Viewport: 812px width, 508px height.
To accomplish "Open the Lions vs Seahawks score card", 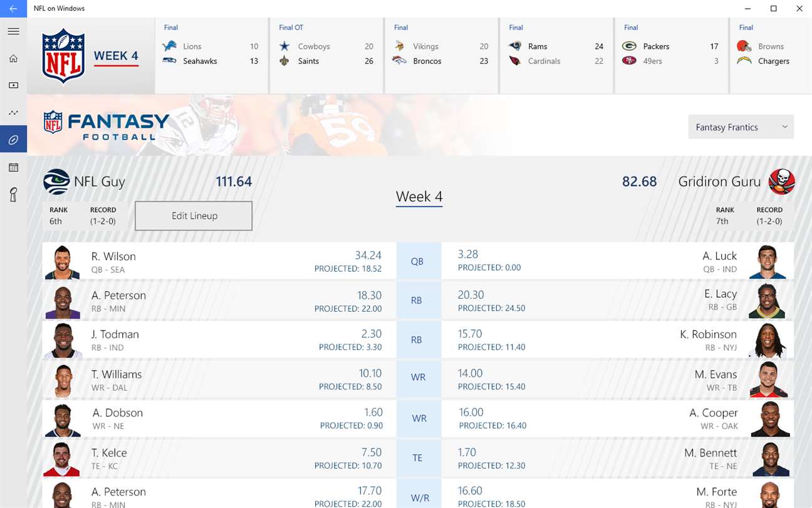I will tap(211, 55).
